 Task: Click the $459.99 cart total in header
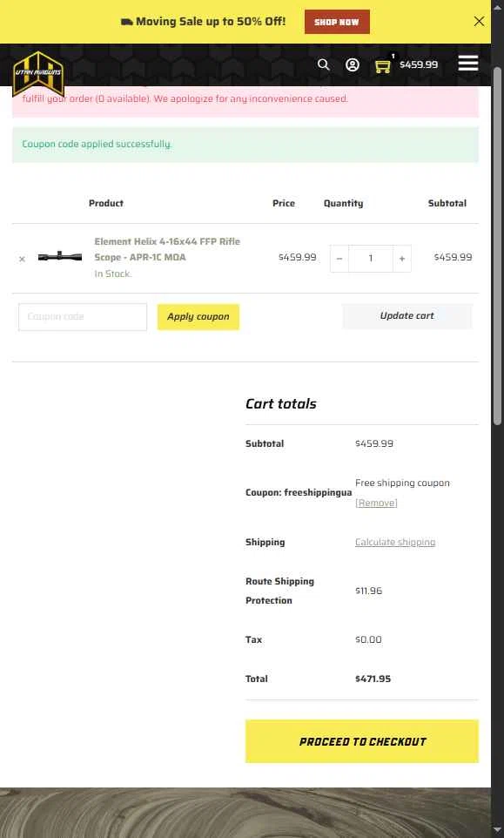pyautogui.click(x=419, y=64)
